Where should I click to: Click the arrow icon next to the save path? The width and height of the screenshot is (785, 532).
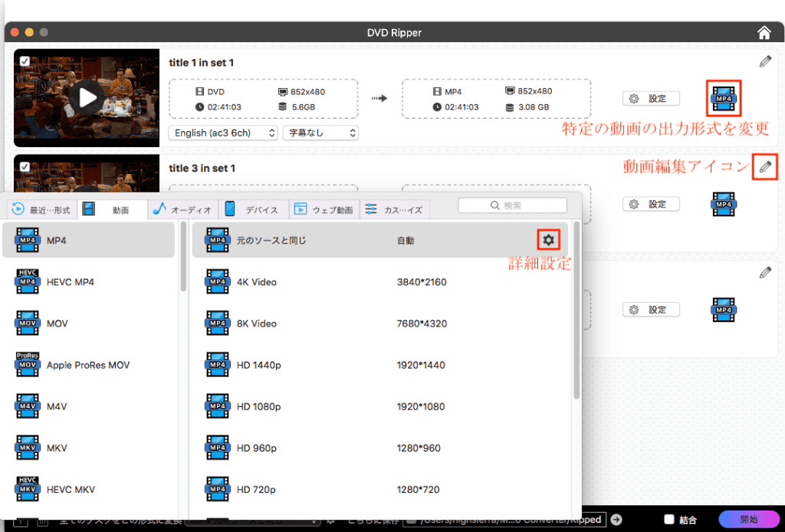(x=616, y=520)
